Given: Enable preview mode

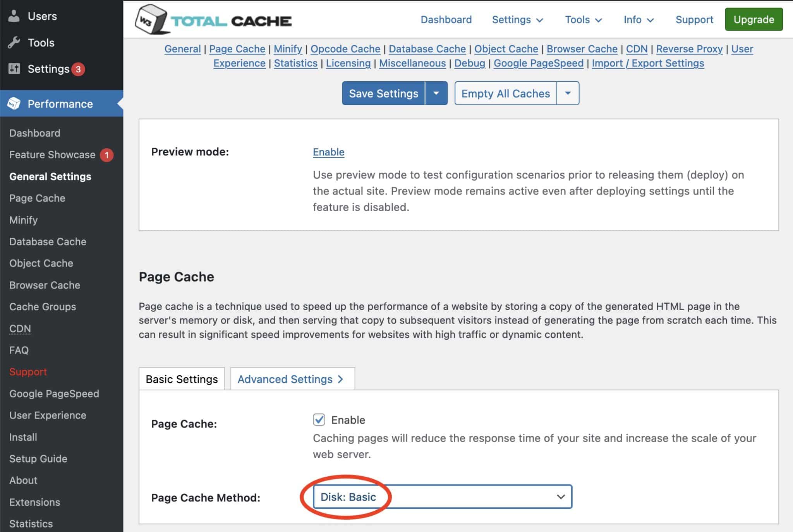Looking at the screenshot, I should [328, 152].
